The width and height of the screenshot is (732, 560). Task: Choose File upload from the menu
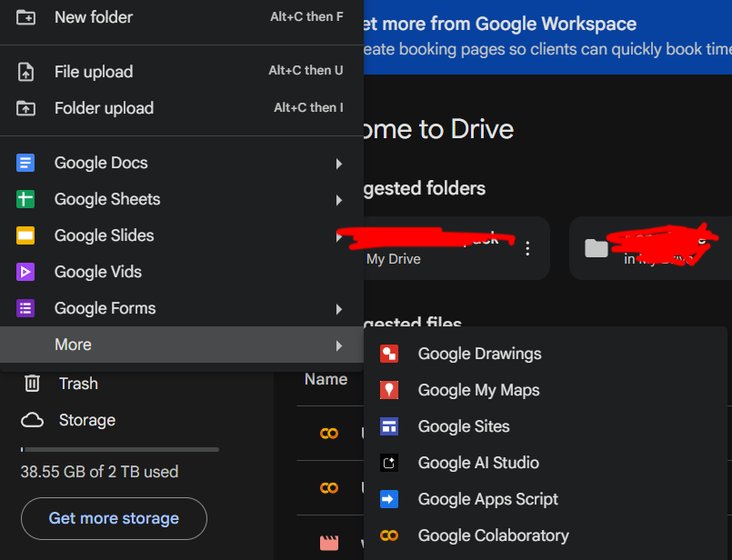tap(95, 71)
